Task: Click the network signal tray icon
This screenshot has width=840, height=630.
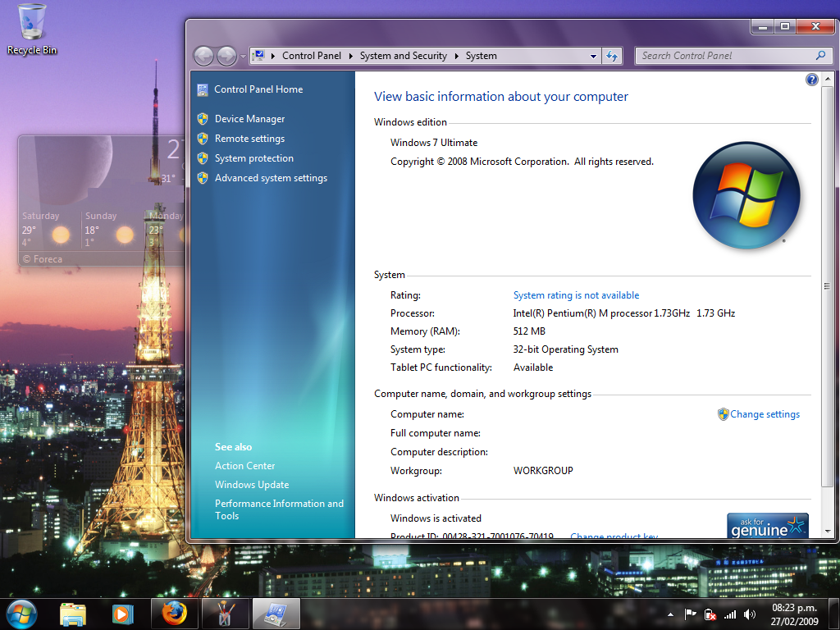Action: tap(729, 614)
